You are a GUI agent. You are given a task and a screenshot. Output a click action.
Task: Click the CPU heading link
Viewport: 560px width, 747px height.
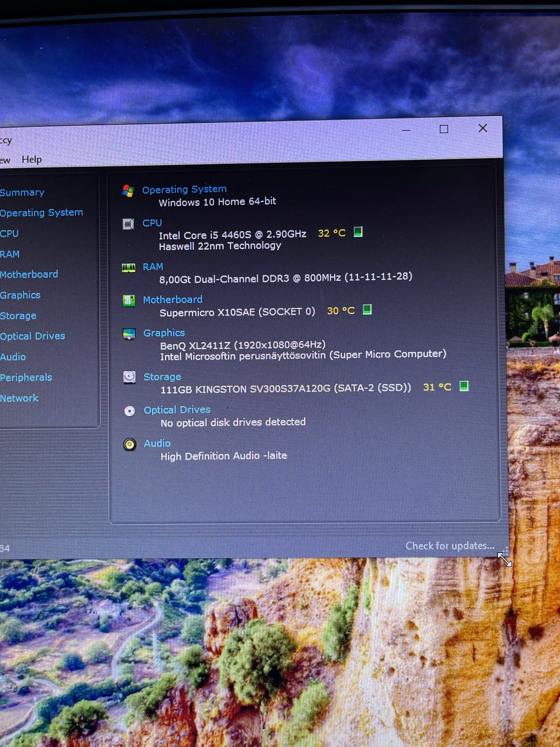click(152, 223)
